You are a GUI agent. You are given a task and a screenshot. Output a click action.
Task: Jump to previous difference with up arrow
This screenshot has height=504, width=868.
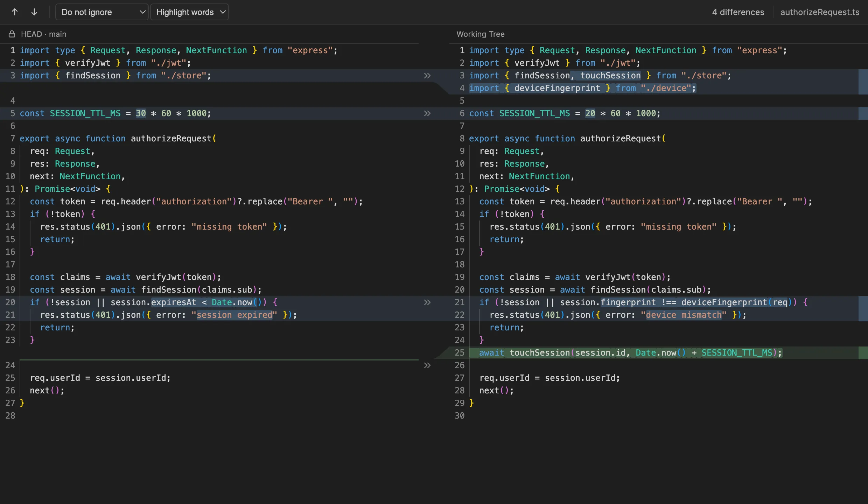(x=15, y=12)
